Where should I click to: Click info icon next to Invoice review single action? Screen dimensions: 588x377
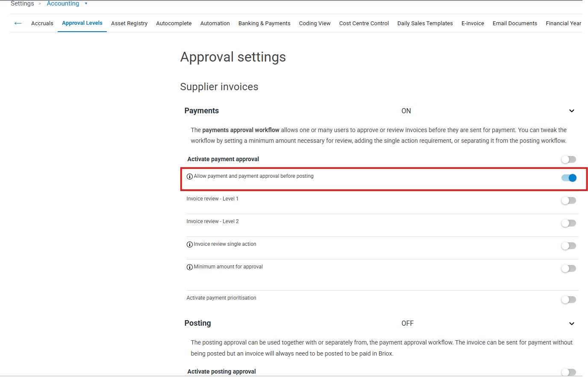(x=190, y=244)
